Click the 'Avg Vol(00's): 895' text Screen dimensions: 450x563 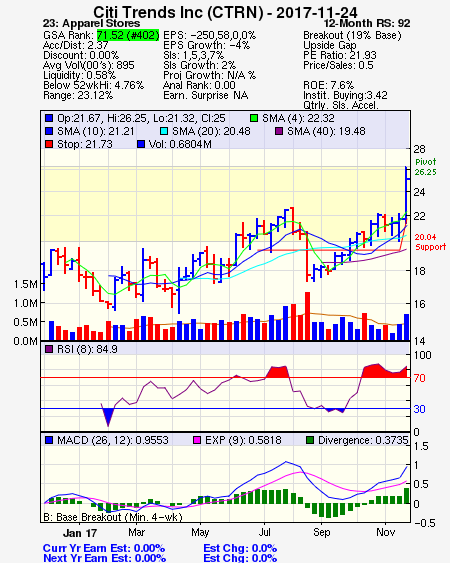click(89, 65)
